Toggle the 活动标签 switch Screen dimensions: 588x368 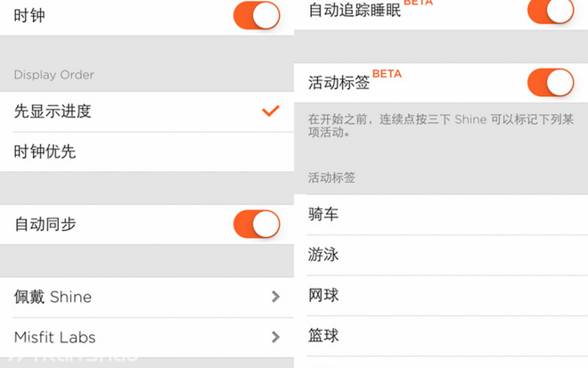551,83
